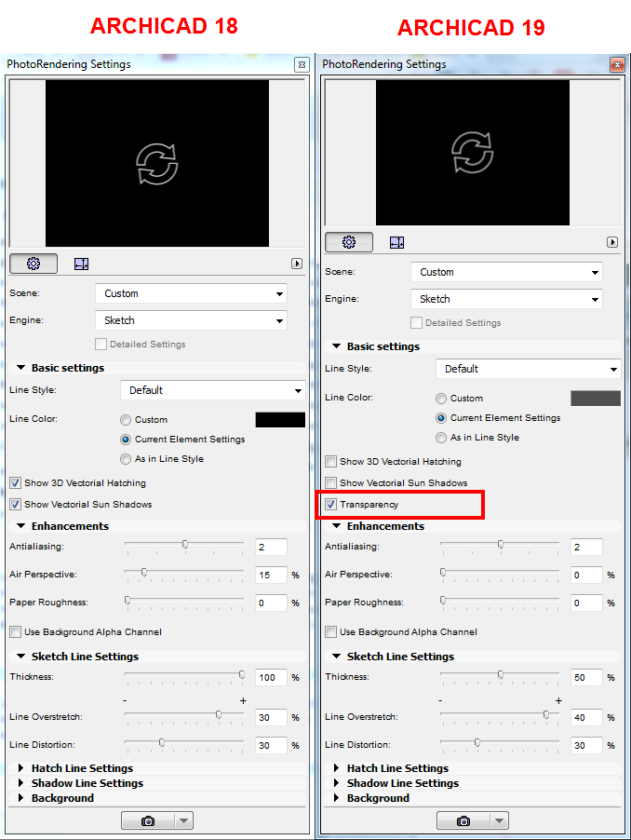Viewport: 631px width, 840px height.
Task: Click camera render button in ARCHICAD 19 panel
Action: point(463,820)
